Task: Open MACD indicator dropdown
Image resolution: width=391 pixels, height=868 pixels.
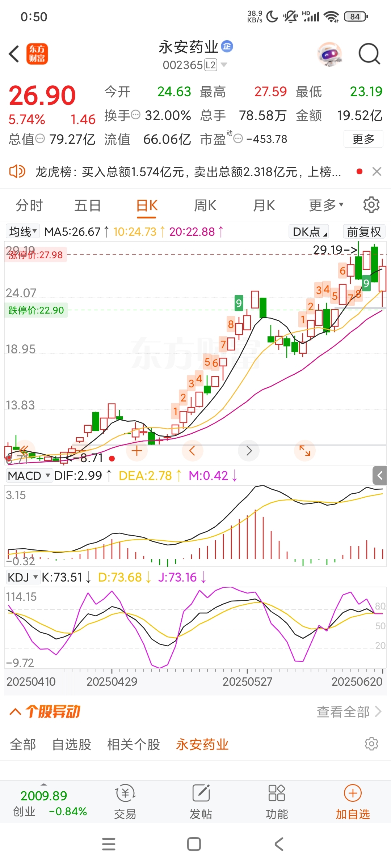Action: 29,476
